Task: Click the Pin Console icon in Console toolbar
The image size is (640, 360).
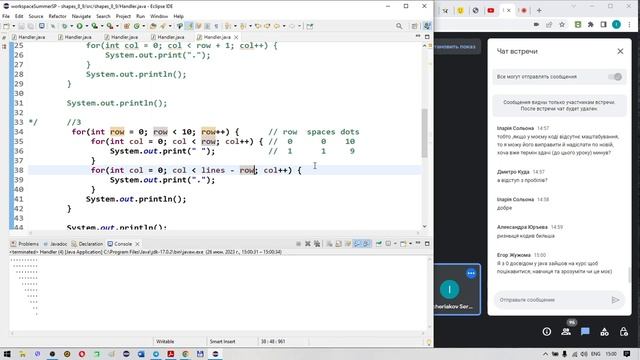Action: (379, 244)
